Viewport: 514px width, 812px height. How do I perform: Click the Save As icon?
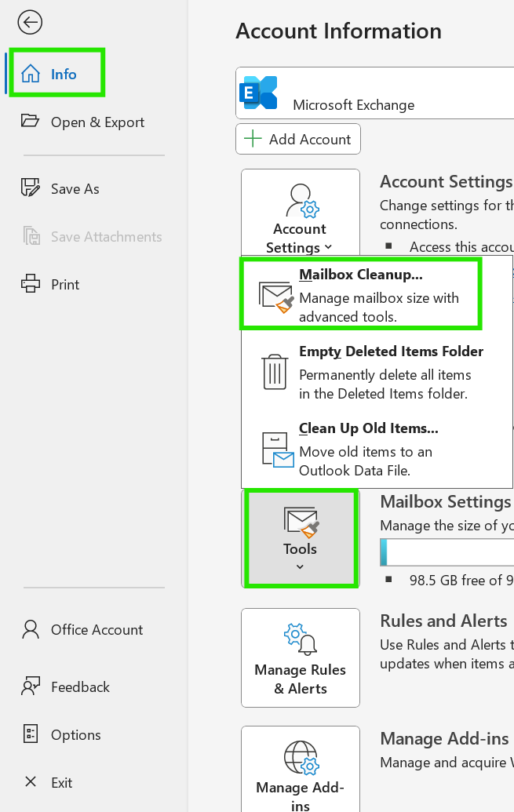[30, 188]
